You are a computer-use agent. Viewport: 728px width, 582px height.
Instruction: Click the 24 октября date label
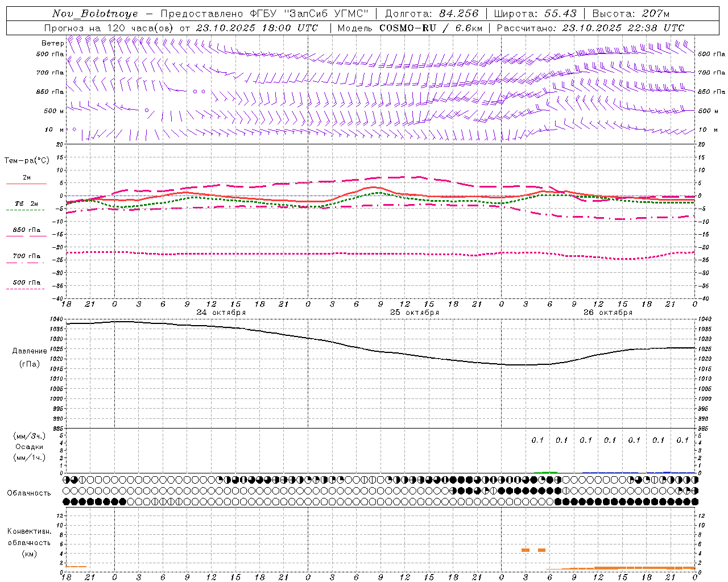click(x=221, y=313)
